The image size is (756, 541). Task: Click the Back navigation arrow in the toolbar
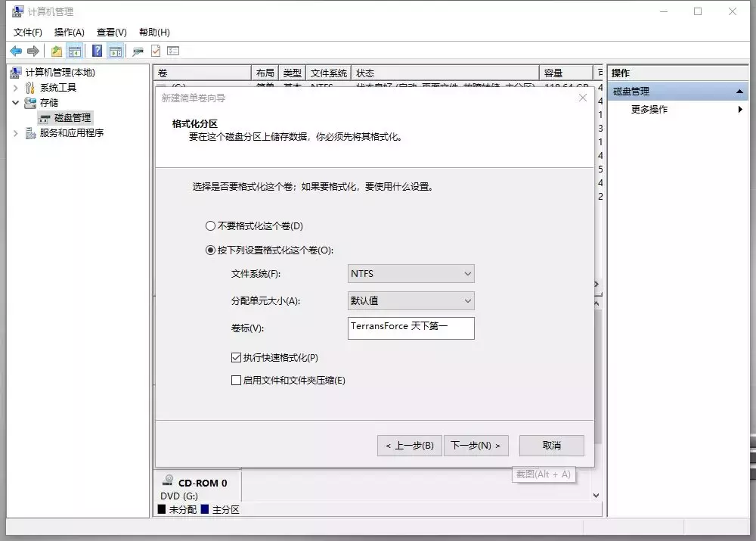(16, 50)
